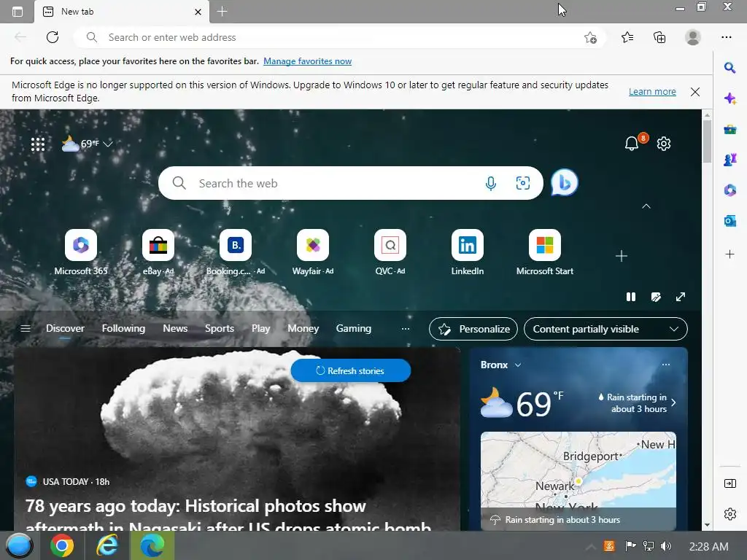
Task: Expand the 69°F weather dropdown
Action: point(108,144)
